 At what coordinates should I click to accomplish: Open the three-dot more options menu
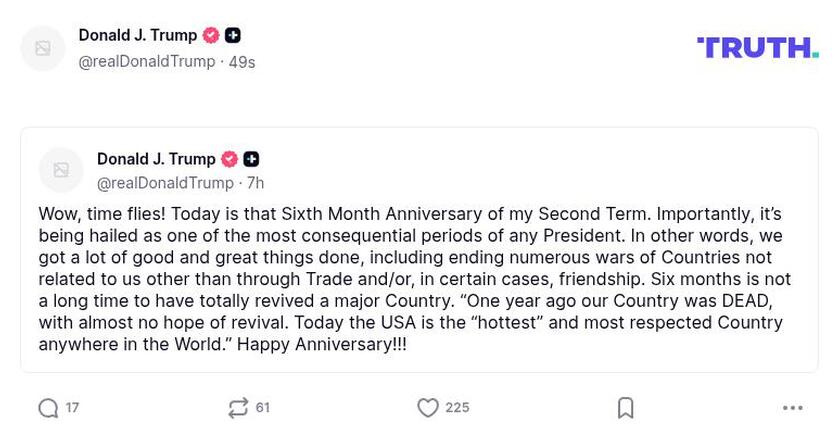pos(793,408)
